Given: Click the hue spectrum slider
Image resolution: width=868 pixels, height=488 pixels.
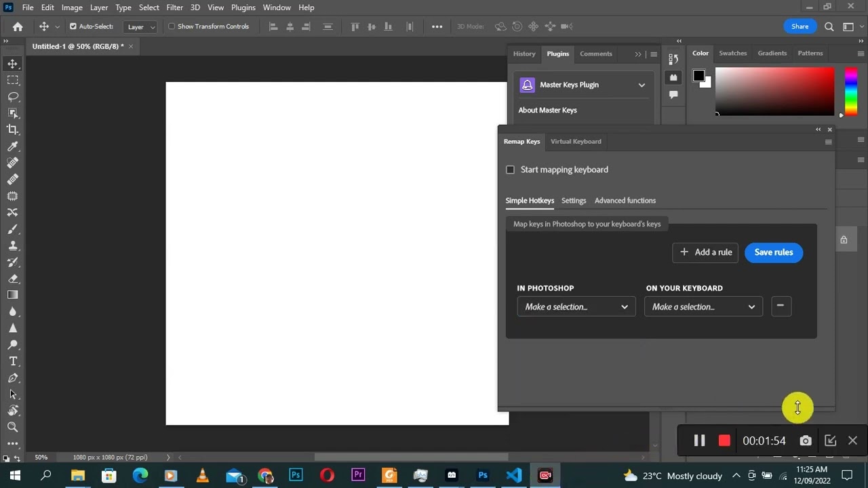Looking at the screenshot, I should coord(850,91).
